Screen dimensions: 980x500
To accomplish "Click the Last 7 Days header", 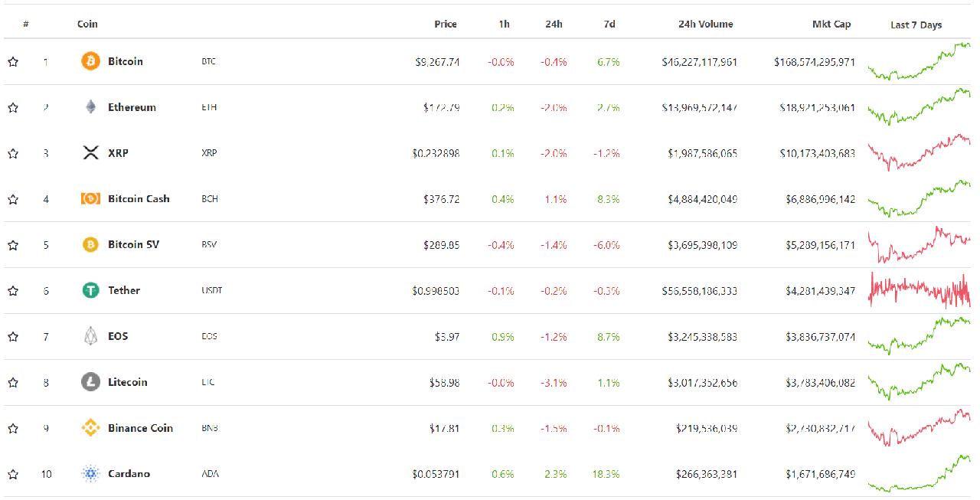I will point(916,25).
